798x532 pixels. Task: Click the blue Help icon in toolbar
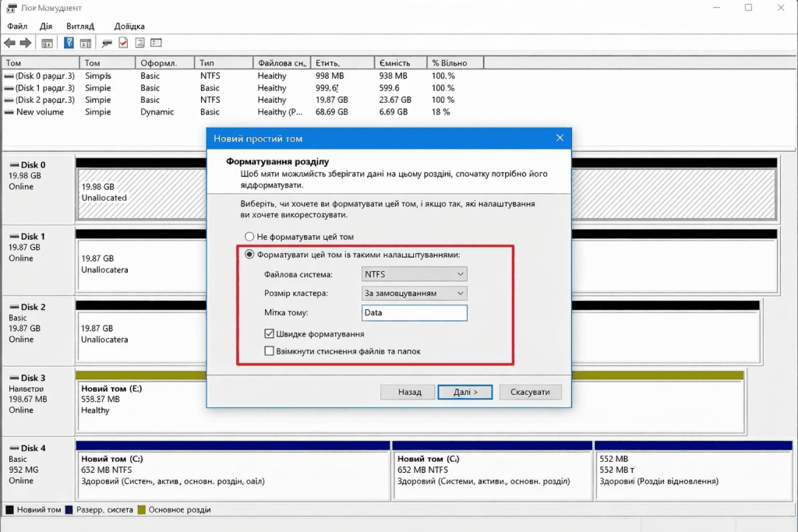pos(69,43)
